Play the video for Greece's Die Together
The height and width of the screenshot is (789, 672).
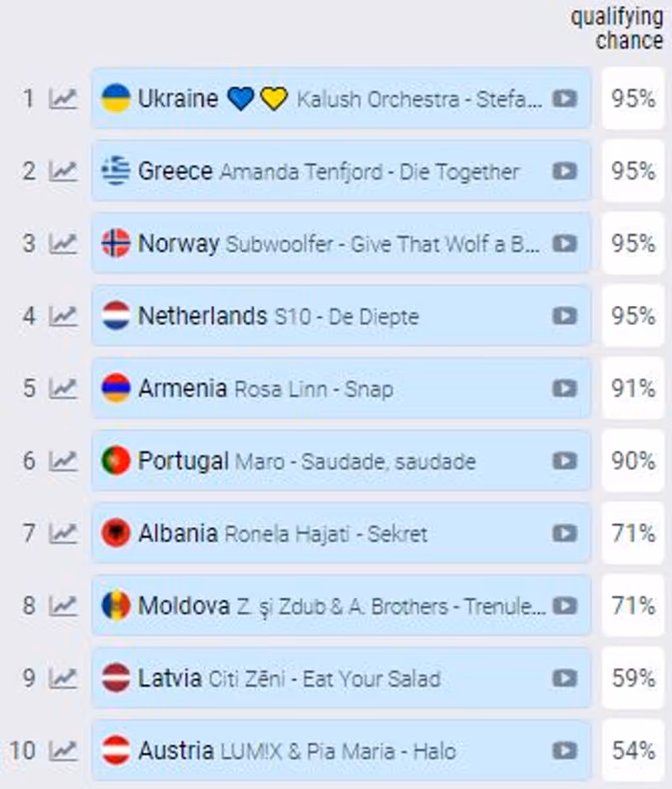pyautogui.click(x=564, y=171)
